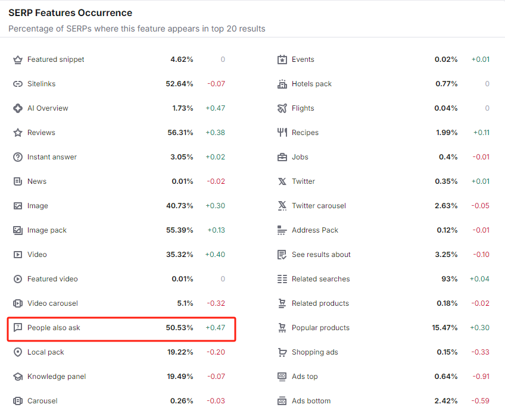Click the Featured snippet crown icon
The width and height of the screenshot is (505, 420).
[18, 60]
